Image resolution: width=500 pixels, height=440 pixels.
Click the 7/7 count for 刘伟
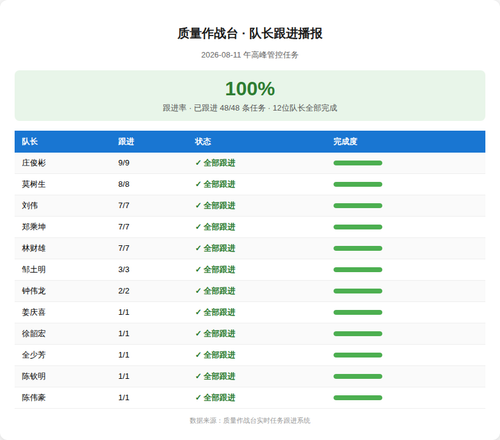(124, 206)
